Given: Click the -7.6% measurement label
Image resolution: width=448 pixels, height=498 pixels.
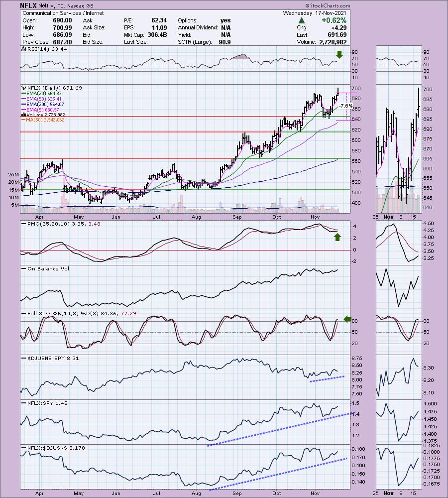Looking at the screenshot, I should (346, 106).
